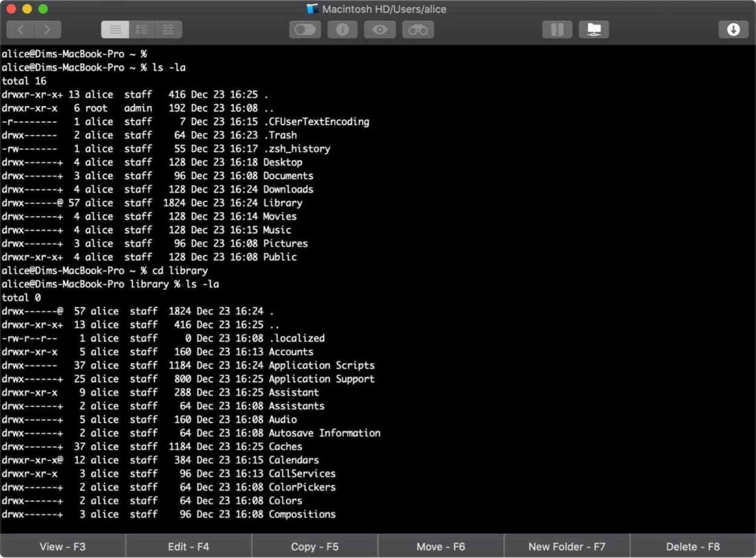The image size is (756, 558).
Task: Open the network connections manager icon
Action: point(594,29)
